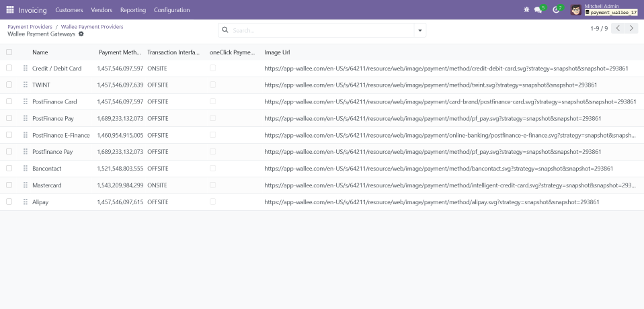
Task: Open the chat messages icon
Action: [x=538, y=10]
